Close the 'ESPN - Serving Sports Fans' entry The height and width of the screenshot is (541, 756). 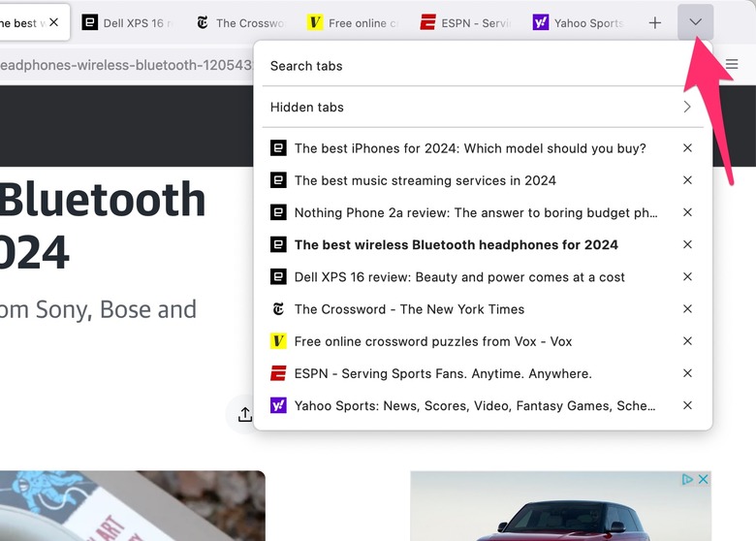coord(688,373)
